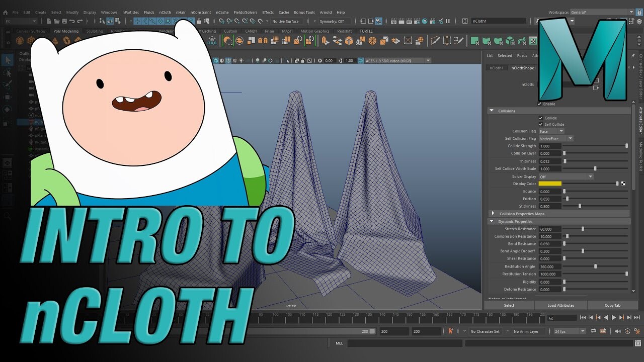
Task: Uncheck the Collide checkbox
Action: click(x=541, y=118)
